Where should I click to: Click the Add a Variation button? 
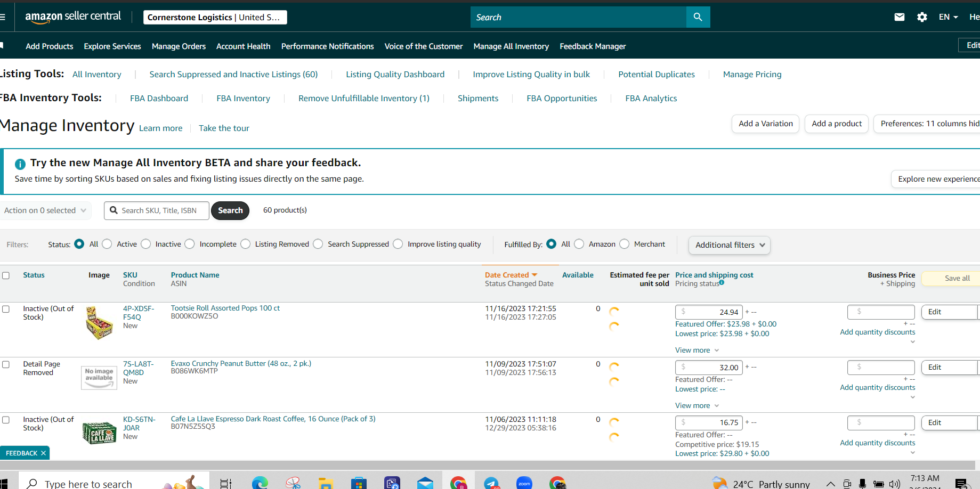tap(766, 124)
